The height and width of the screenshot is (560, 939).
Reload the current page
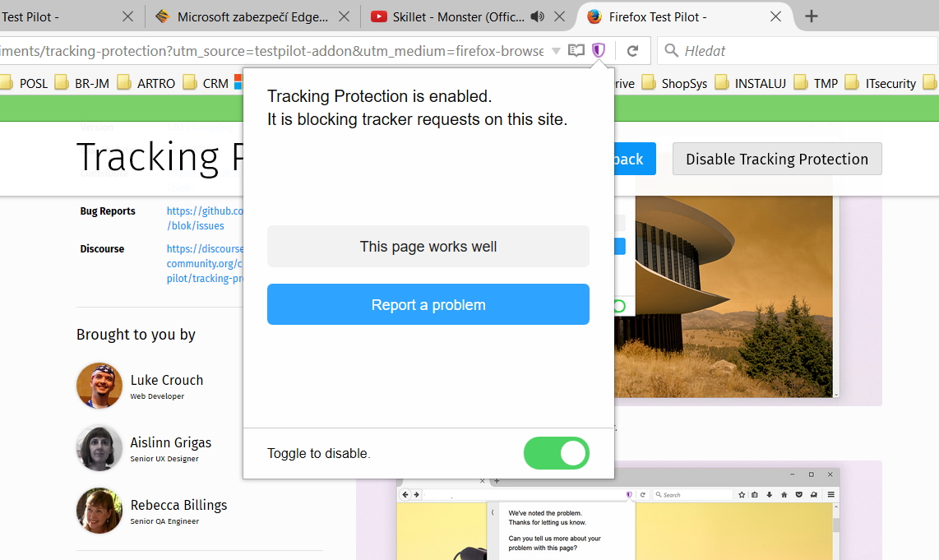coord(632,51)
